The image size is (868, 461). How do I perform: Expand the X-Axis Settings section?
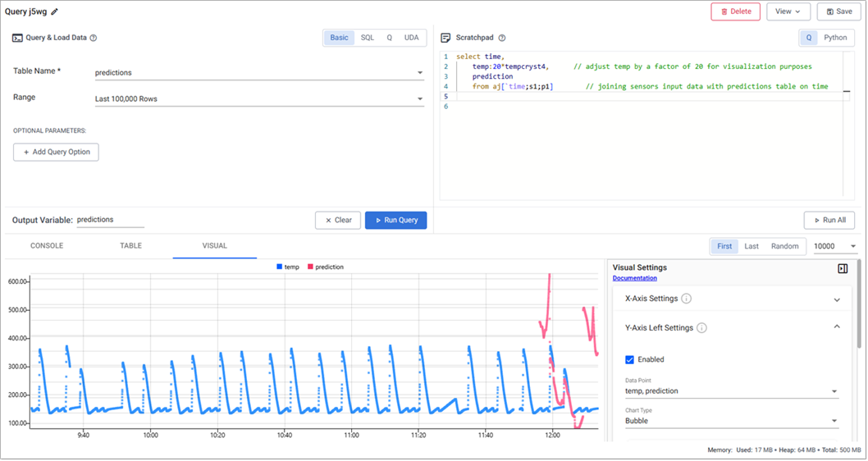coord(836,299)
